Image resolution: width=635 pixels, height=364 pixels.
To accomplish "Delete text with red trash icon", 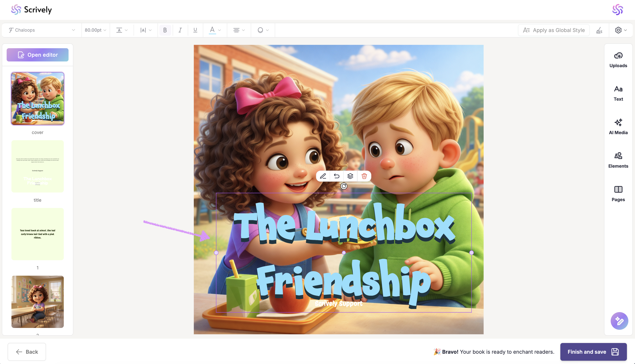I will (364, 176).
